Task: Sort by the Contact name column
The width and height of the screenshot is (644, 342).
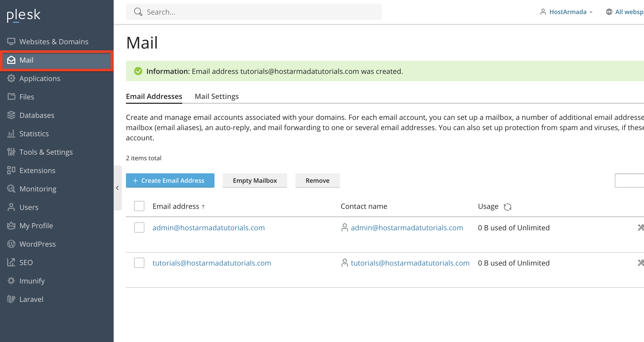Action: click(x=364, y=206)
